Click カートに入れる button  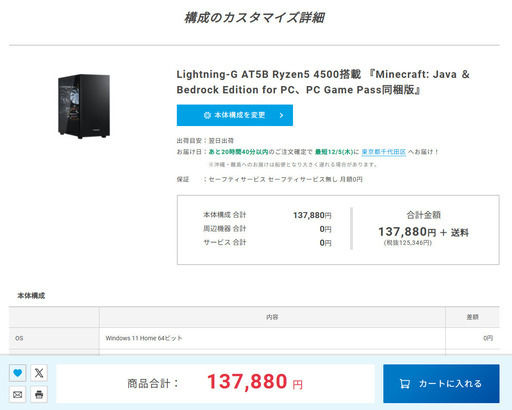click(441, 384)
